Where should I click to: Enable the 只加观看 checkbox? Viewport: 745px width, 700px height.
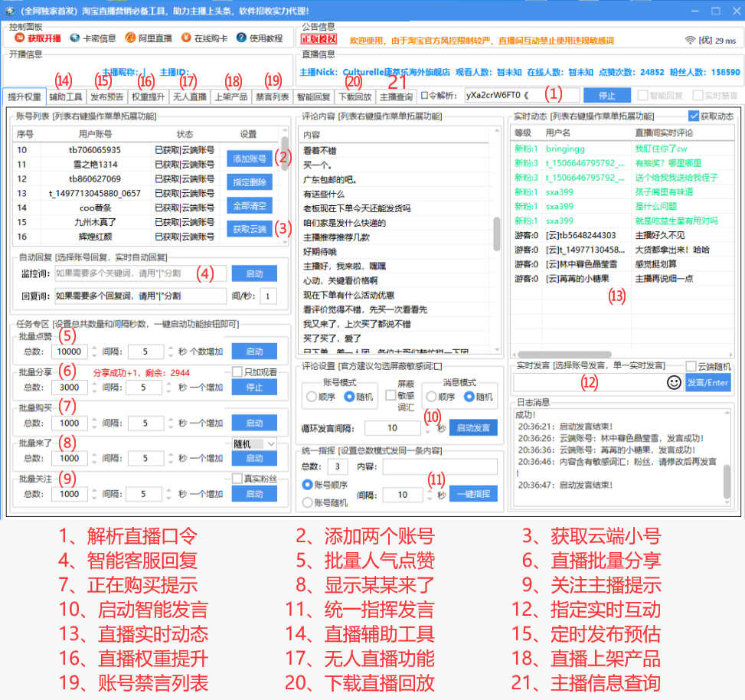tap(237, 371)
